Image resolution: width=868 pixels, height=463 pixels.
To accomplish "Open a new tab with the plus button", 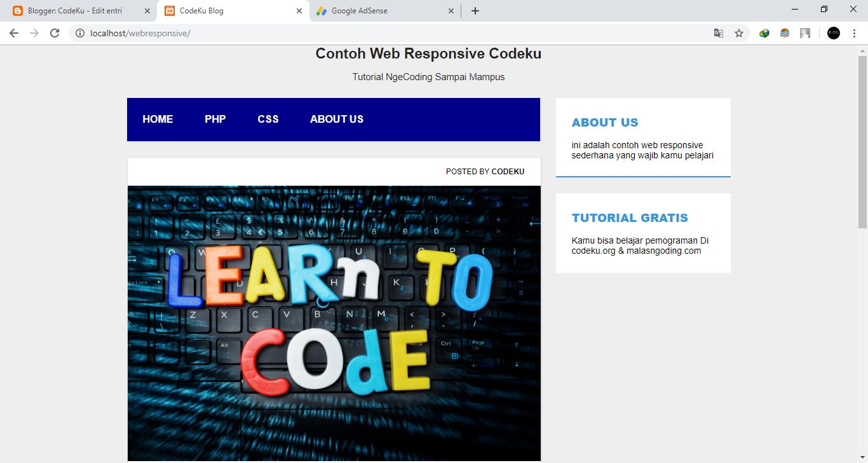I will click(x=475, y=10).
